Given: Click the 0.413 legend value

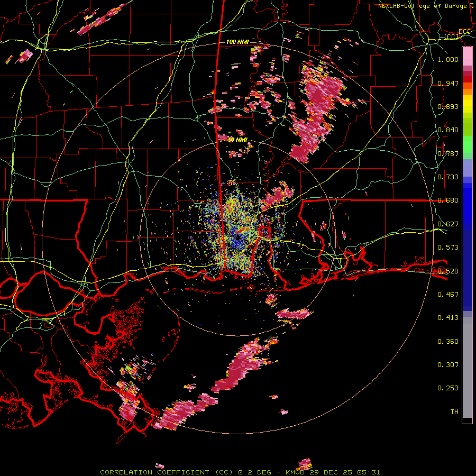Looking at the screenshot, I should 448,318.
